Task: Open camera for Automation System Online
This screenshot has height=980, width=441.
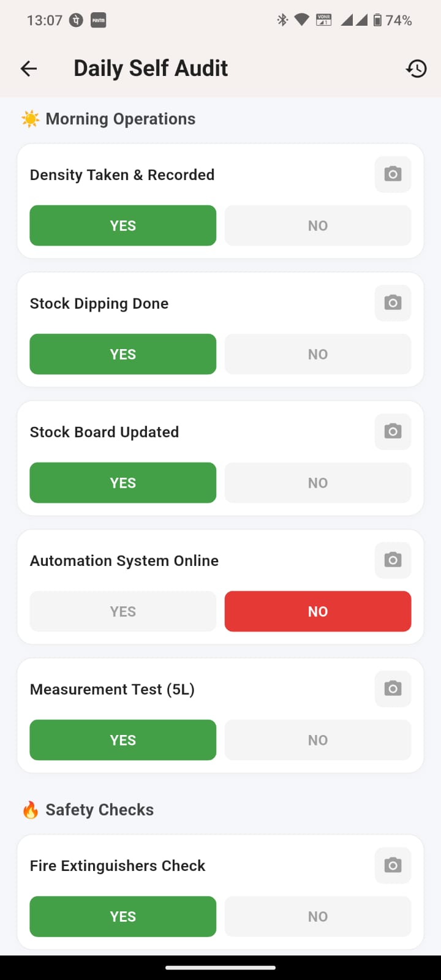Action: [393, 560]
